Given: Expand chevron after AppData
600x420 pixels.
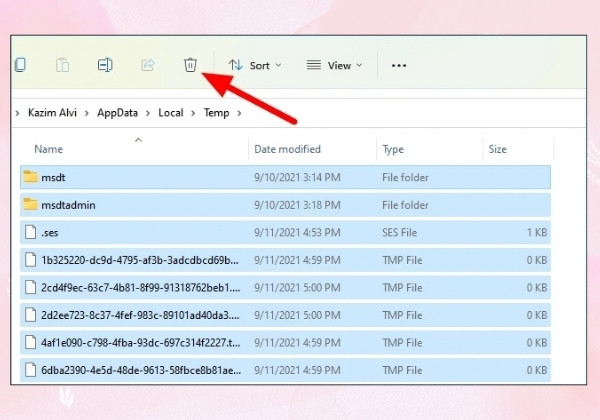Looking at the screenshot, I should (148, 113).
